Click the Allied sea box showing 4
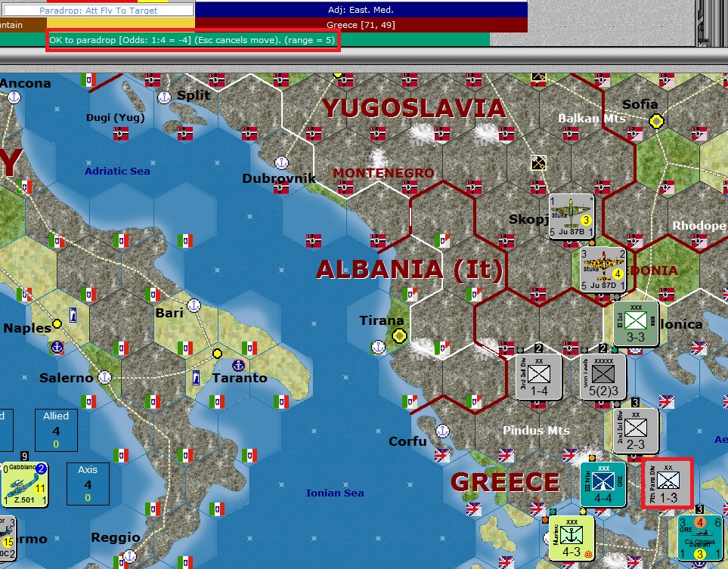728x569 pixels. click(56, 430)
